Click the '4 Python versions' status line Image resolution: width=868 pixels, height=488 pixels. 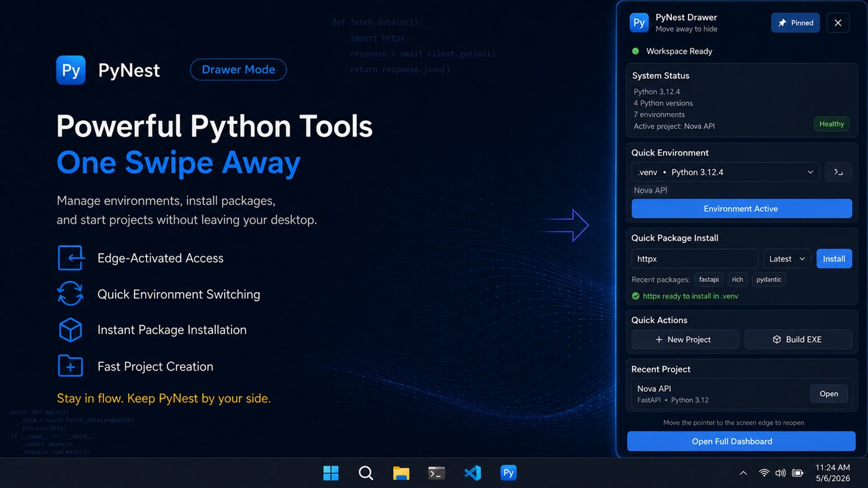coord(663,103)
